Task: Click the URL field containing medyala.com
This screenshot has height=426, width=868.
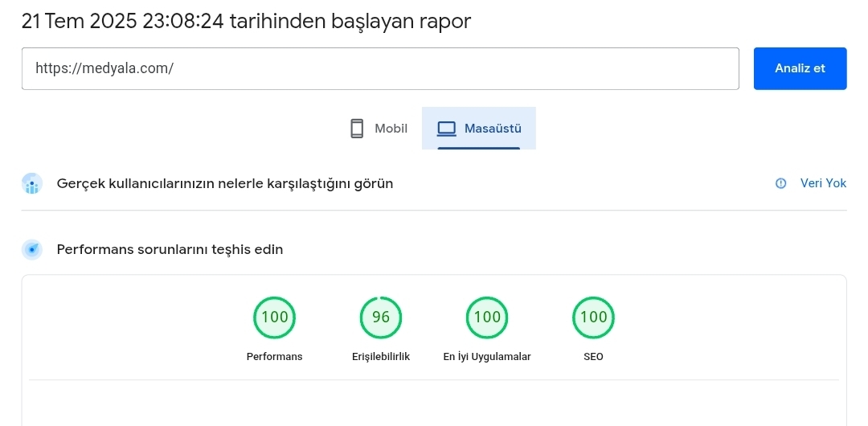Action: (380, 68)
